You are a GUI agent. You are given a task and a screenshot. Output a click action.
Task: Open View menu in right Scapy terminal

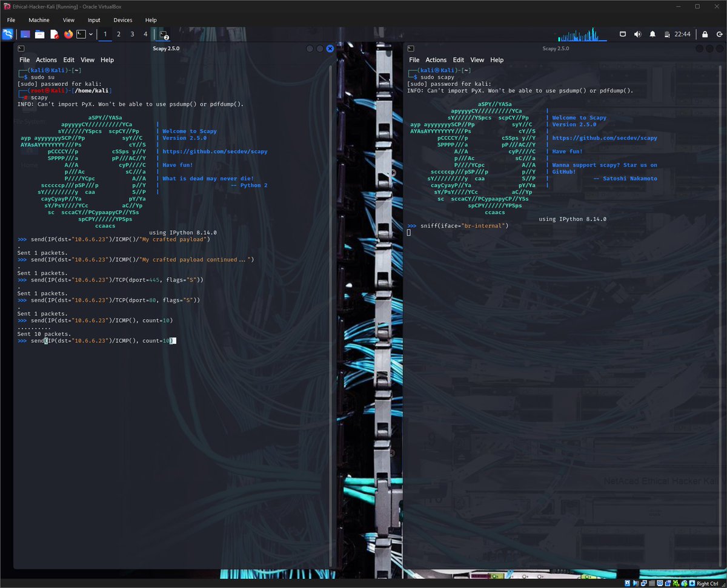[x=477, y=60]
